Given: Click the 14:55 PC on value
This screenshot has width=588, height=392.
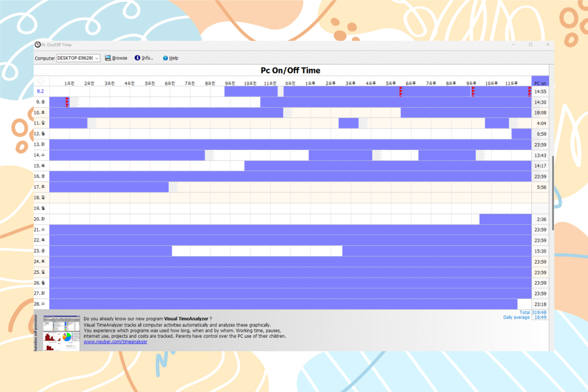Looking at the screenshot, I should coord(541,91).
